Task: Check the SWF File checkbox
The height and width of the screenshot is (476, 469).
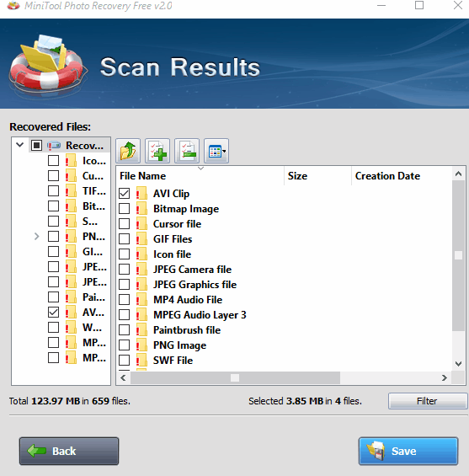Action: [124, 361]
